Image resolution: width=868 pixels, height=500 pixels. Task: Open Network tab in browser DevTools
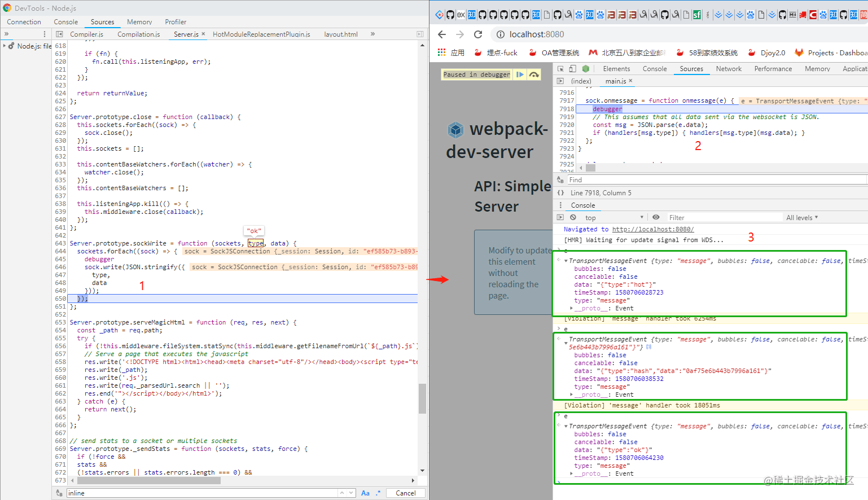[x=729, y=69]
